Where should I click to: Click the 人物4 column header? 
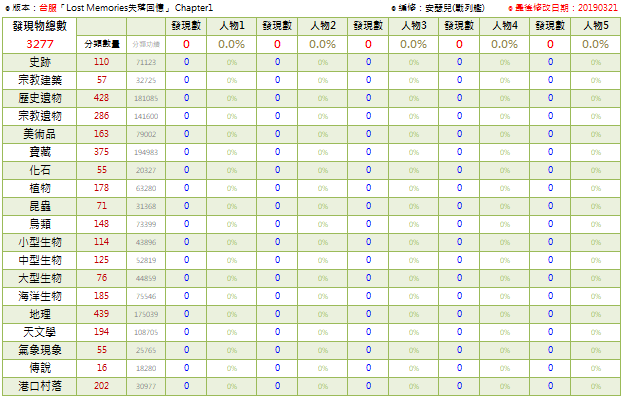(505, 26)
